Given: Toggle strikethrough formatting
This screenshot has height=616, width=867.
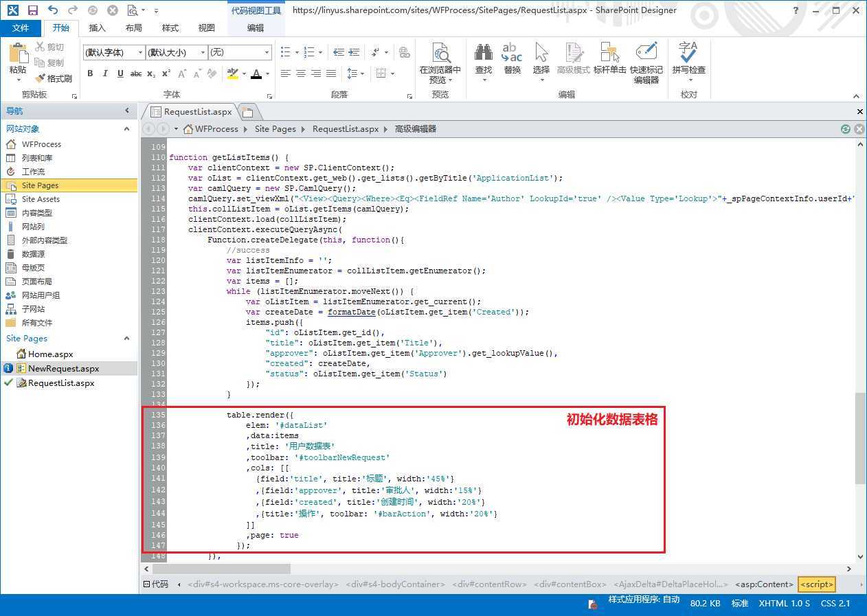Looking at the screenshot, I should [x=136, y=73].
